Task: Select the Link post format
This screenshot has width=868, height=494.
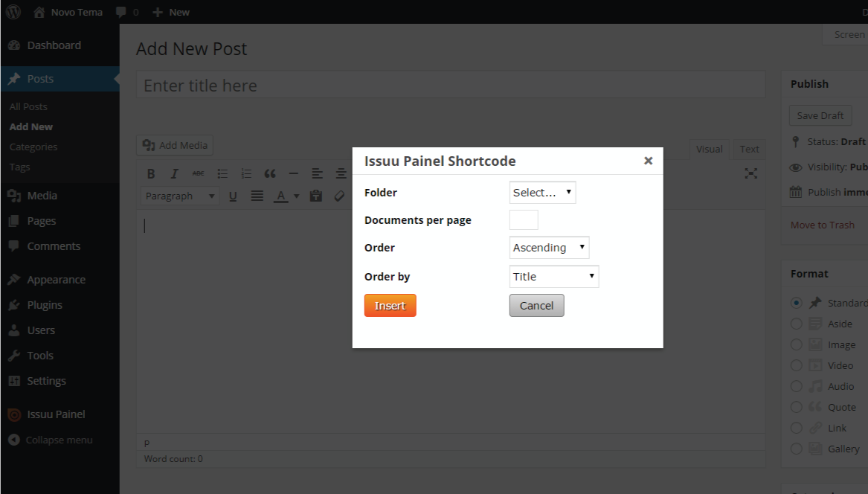Action: click(796, 428)
